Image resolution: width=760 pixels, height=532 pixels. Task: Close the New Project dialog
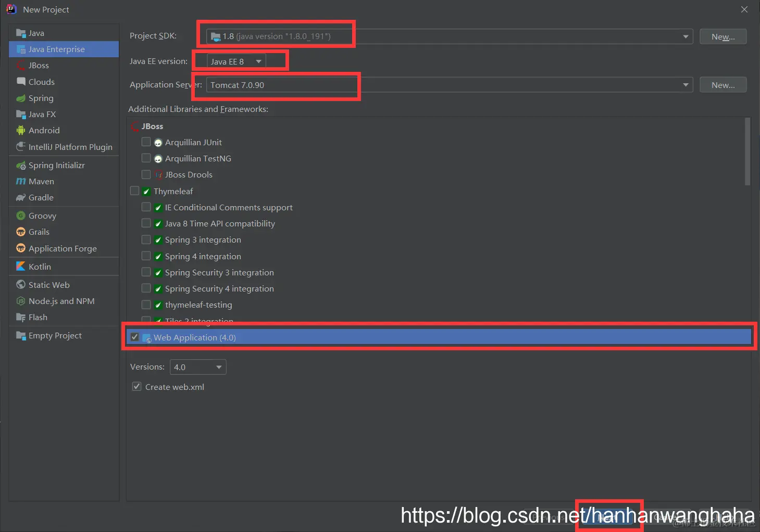[x=744, y=9]
